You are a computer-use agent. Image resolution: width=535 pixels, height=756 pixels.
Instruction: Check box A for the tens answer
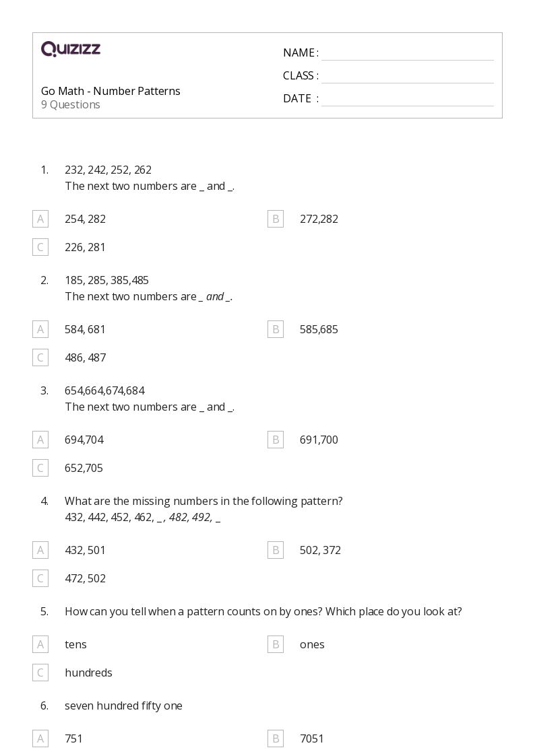(x=40, y=644)
